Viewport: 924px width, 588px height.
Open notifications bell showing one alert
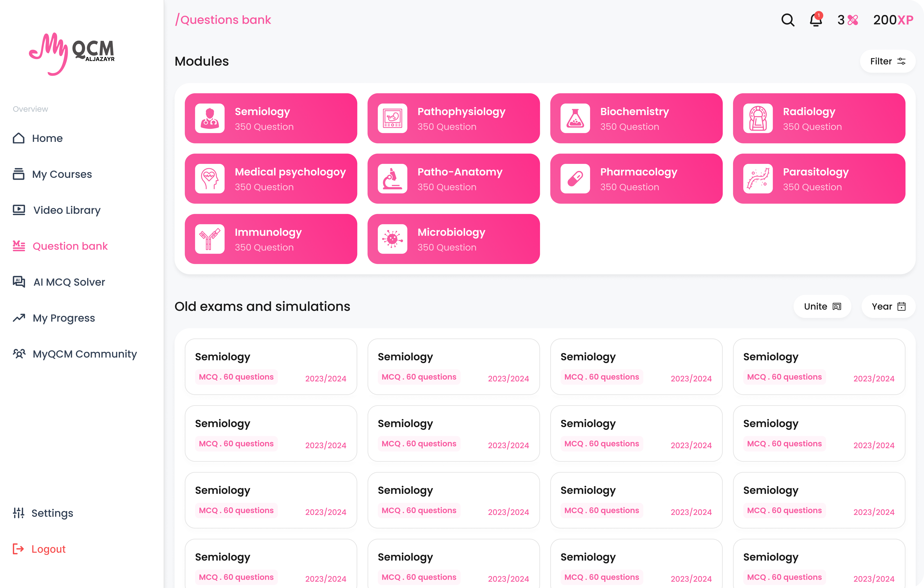tap(815, 20)
